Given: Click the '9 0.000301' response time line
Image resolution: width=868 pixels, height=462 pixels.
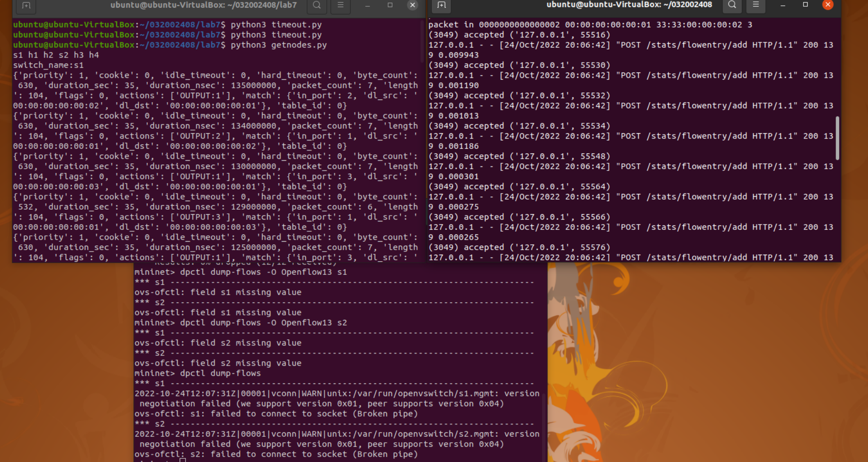Looking at the screenshot, I should (453, 176).
